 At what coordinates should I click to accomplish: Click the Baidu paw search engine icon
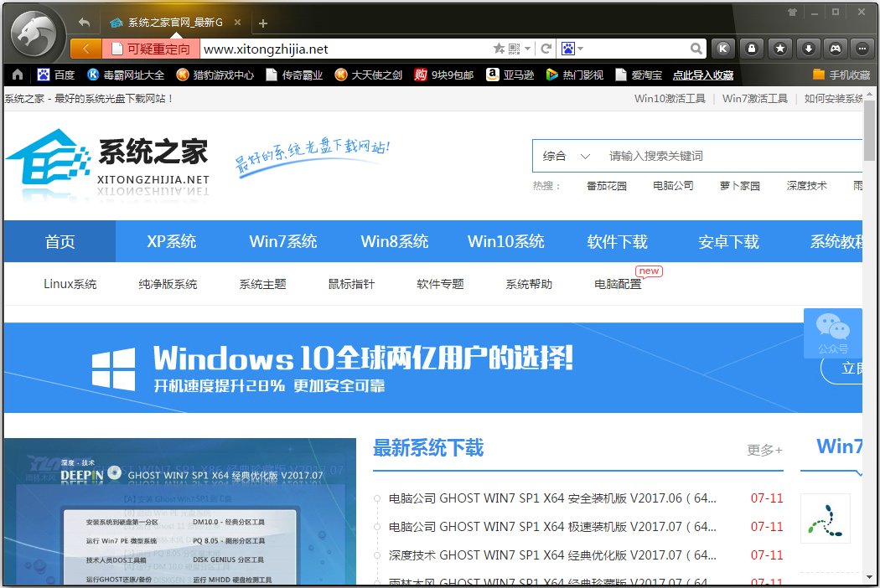[x=568, y=49]
